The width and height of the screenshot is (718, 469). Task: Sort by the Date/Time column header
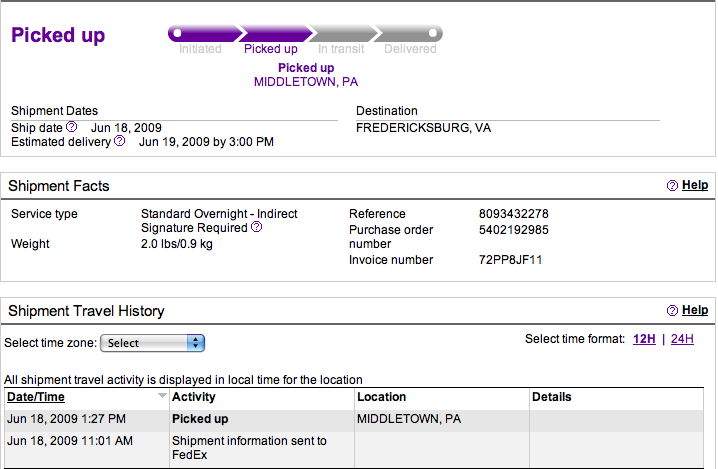(36, 397)
